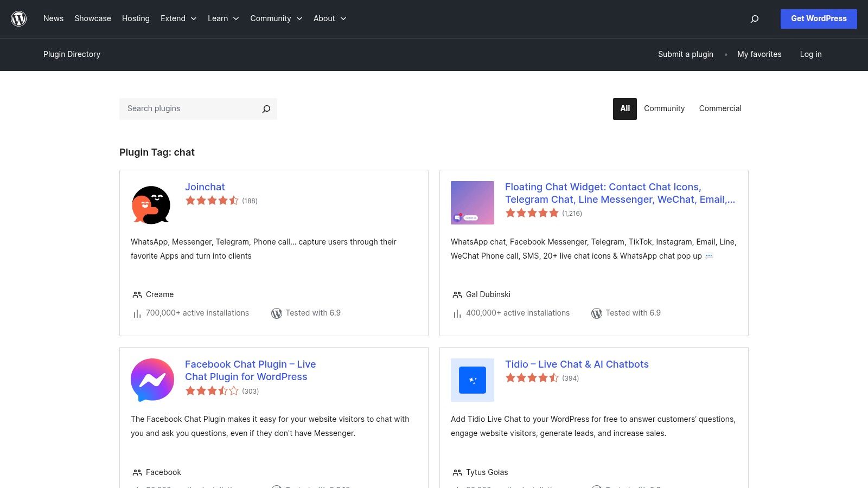The image size is (868, 488).
Task: Click the WordPress logo in the header
Action: click(19, 18)
